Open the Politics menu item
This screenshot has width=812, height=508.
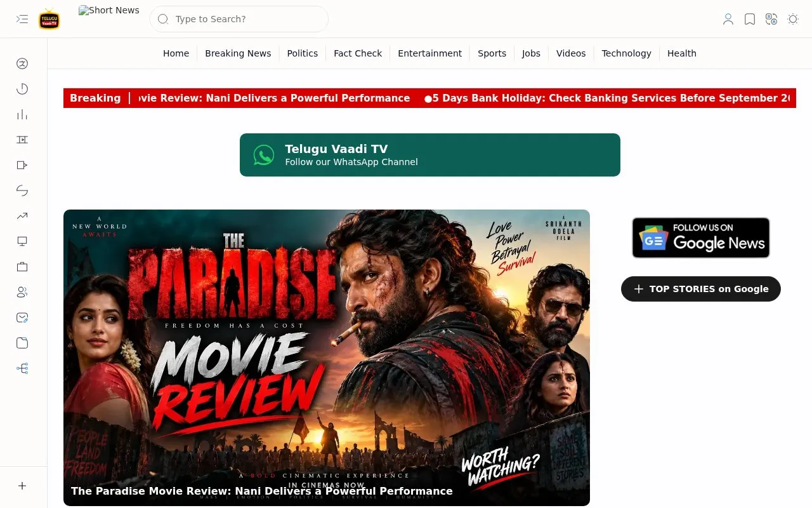[x=302, y=53]
